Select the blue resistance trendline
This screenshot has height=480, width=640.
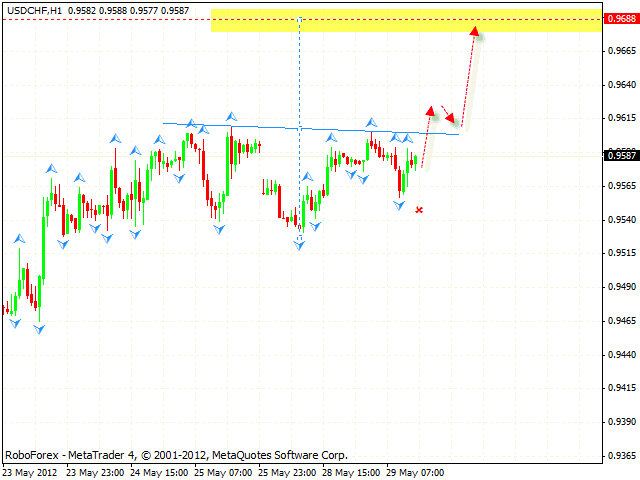[x=300, y=128]
